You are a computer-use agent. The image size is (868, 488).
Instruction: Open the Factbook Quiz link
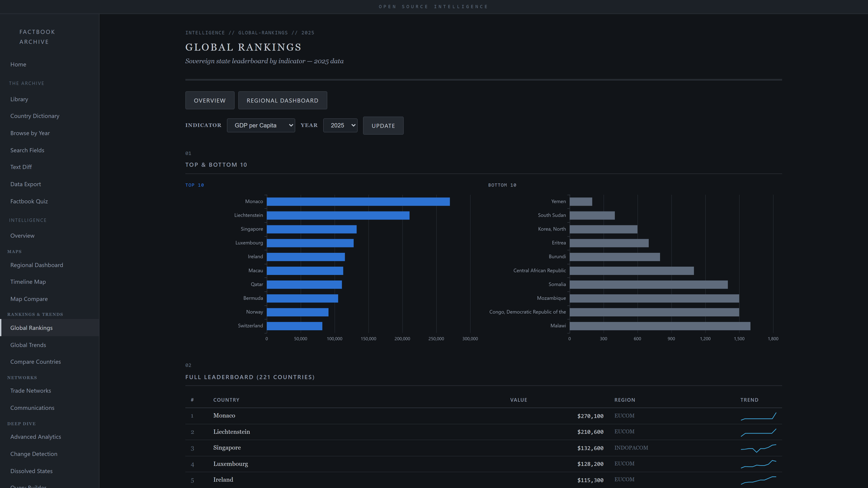[x=29, y=201]
